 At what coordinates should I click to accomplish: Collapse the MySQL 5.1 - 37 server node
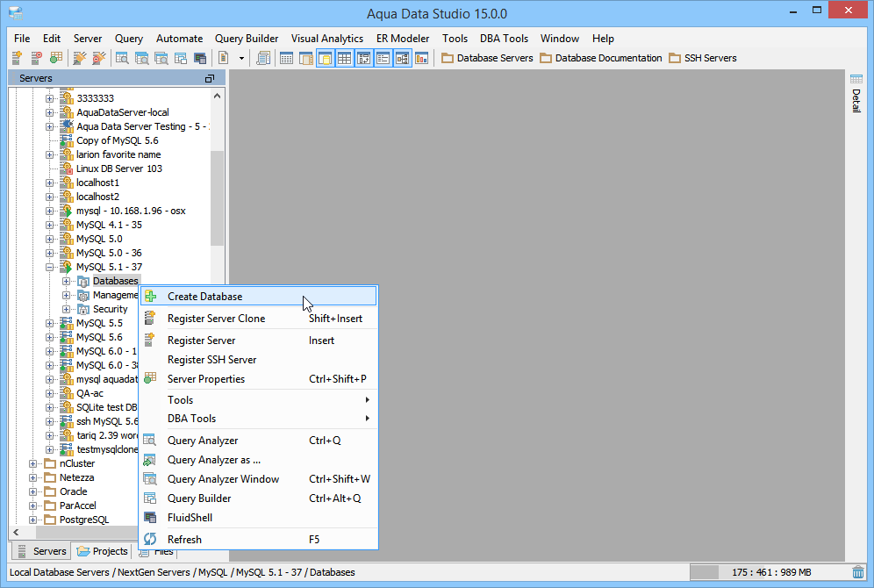click(x=50, y=267)
